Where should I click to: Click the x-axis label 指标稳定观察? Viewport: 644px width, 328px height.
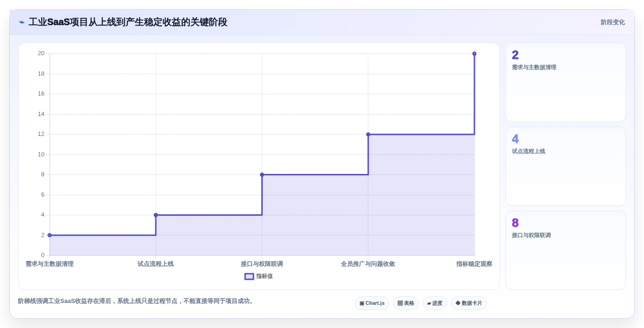[x=474, y=264]
